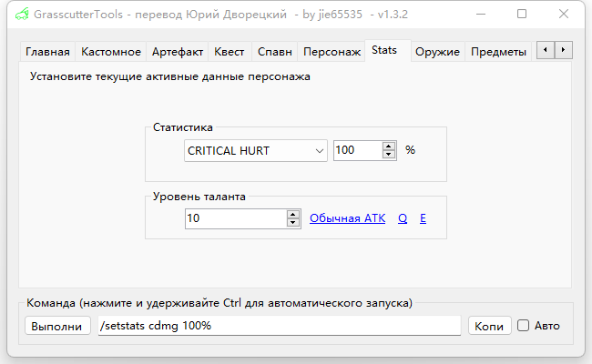Screen dimensions: 592x364
Task: Increase talent level using up arrow
Action: tap(293, 215)
